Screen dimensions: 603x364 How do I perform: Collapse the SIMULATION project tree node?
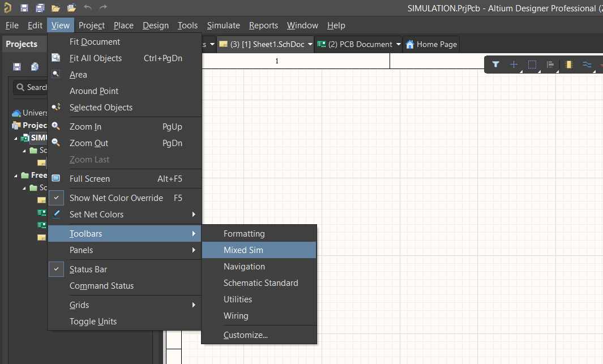point(16,138)
